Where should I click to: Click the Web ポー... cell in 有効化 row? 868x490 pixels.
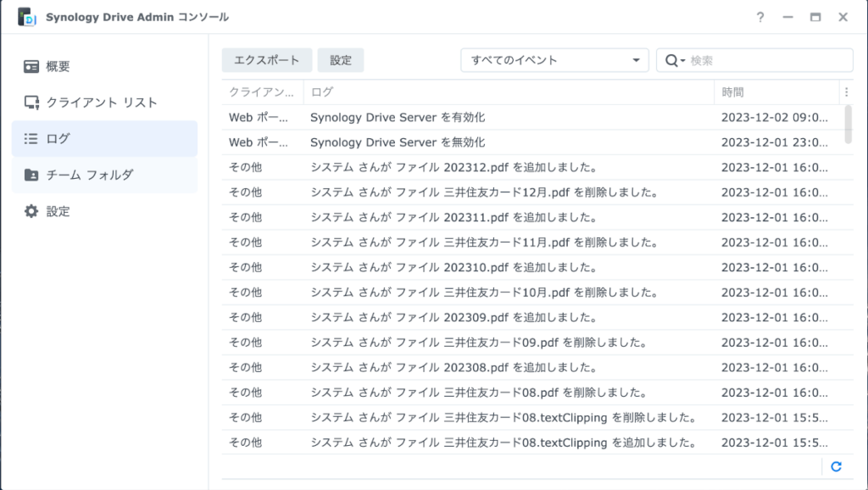click(259, 117)
